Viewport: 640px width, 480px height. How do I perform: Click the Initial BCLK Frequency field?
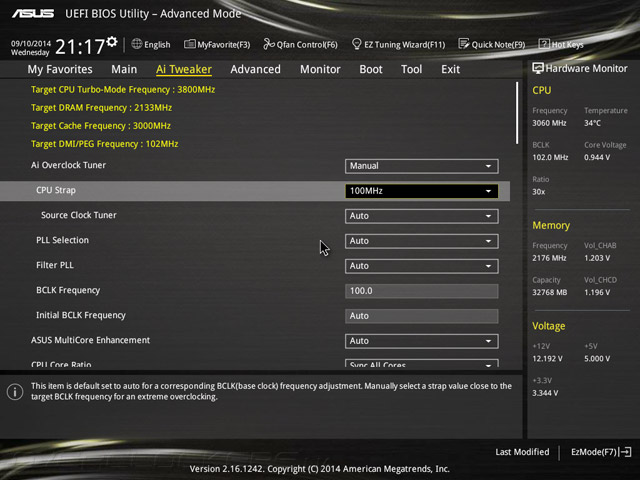422,316
